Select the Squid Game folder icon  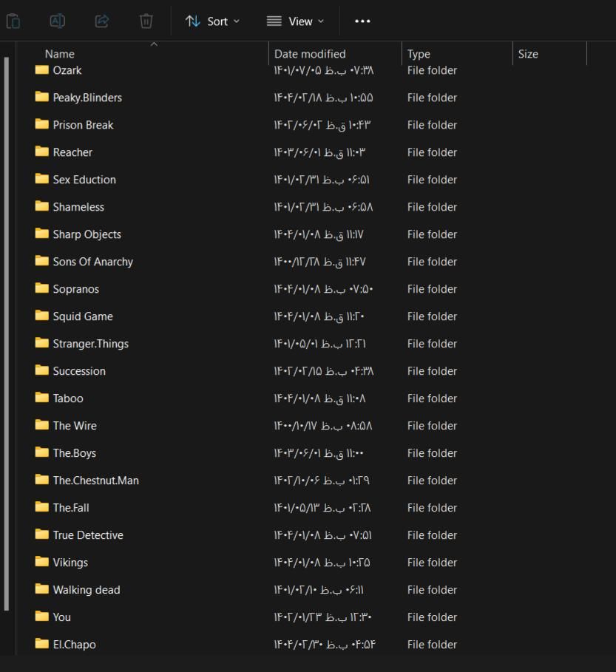point(41,316)
